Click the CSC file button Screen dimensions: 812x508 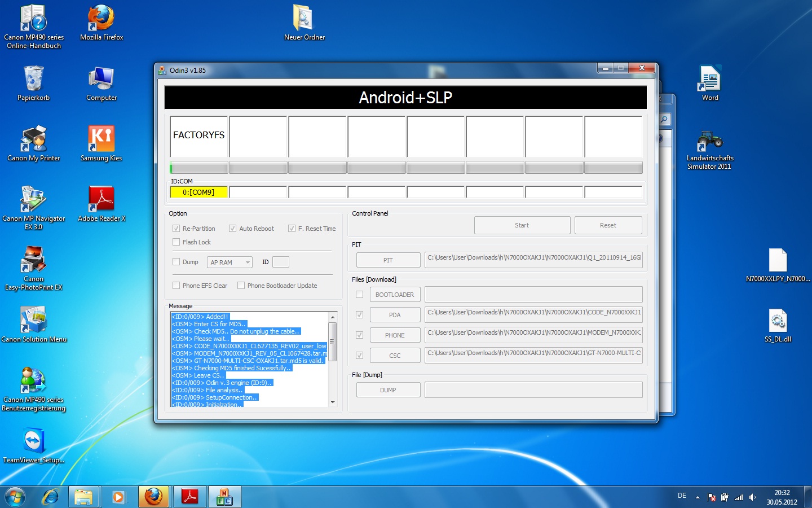tap(395, 356)
